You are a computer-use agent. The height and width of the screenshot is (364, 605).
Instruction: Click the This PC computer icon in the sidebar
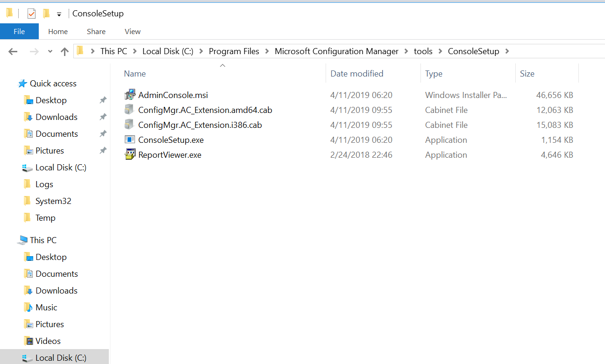pyautogui.click(x=22, y=240)
